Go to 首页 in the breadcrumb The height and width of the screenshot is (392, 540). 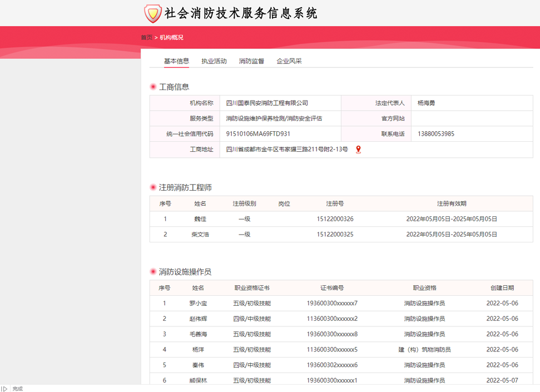146,37
